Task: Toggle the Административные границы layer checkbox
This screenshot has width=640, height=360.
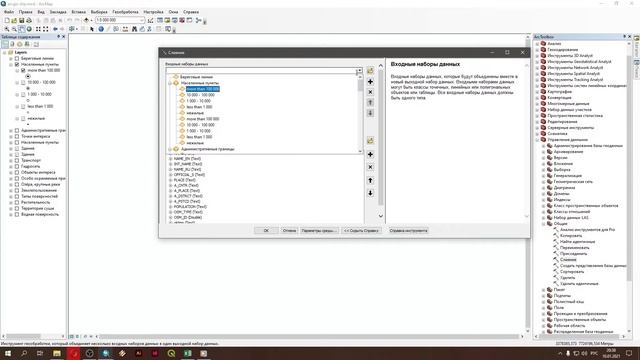Action: pos(17,131)
